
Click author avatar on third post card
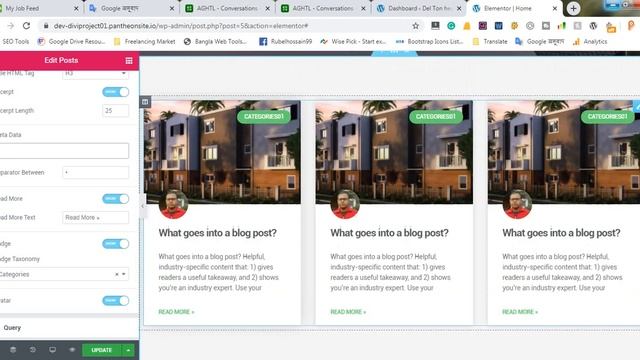click(517, 204)
